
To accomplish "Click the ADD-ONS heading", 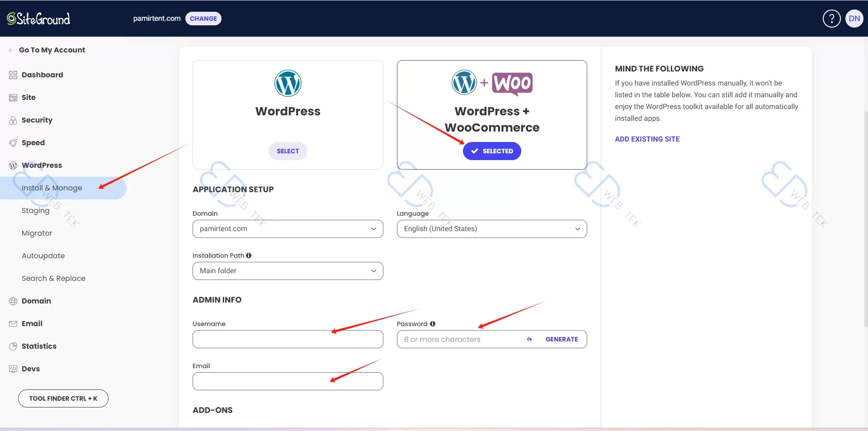I will click(x=212, y=410).
